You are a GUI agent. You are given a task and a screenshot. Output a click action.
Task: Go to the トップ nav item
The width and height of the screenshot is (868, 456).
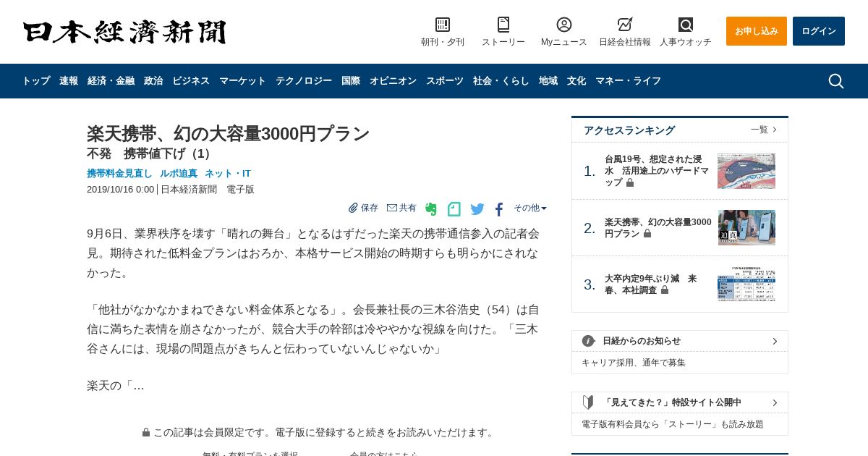(x=36, y=81)
